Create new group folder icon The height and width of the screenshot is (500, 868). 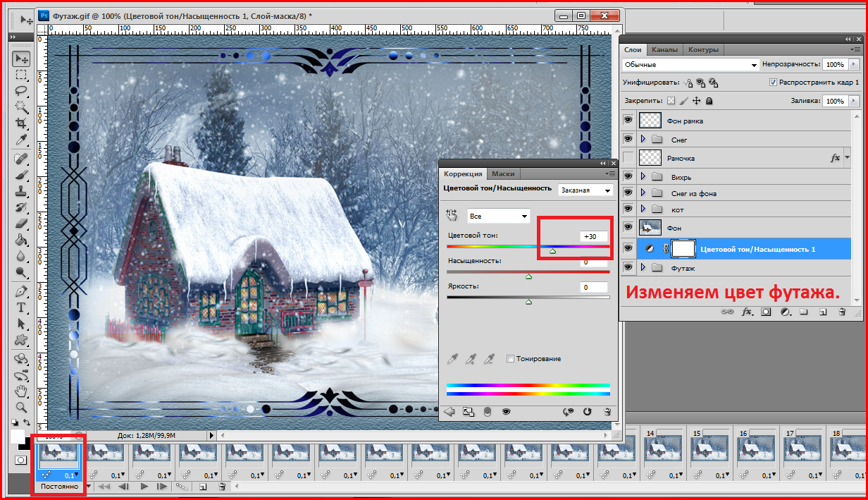[804, 311]
